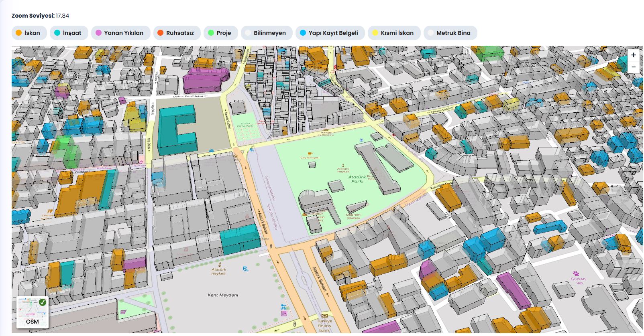Click the Türkiye İş Bankası icon

click(326, 130)
